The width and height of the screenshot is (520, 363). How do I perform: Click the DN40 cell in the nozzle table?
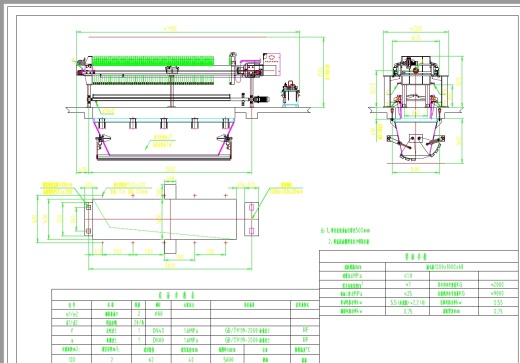pos(158,331)
